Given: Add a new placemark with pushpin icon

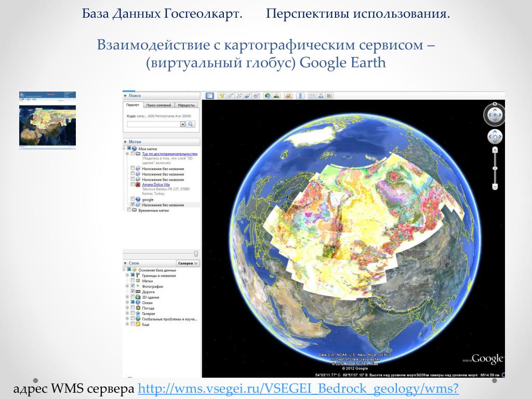Looking at the screenshot, I should point(222,96).
